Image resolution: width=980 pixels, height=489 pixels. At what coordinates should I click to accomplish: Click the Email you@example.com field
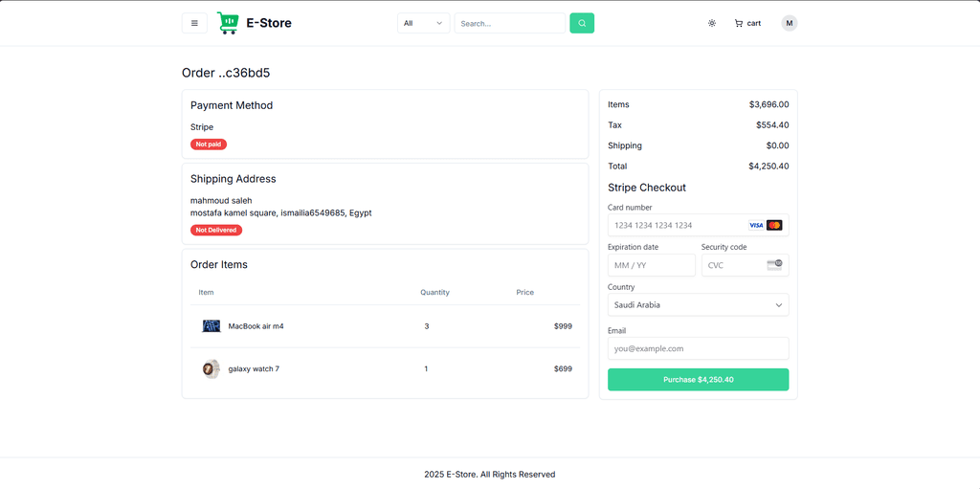pyautogui.click(x=698, y=348)
